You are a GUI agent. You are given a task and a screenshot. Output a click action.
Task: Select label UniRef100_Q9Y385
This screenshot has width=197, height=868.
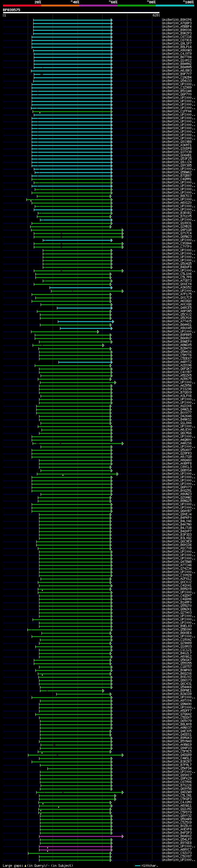pyautogui.click(x=177, y=165)
